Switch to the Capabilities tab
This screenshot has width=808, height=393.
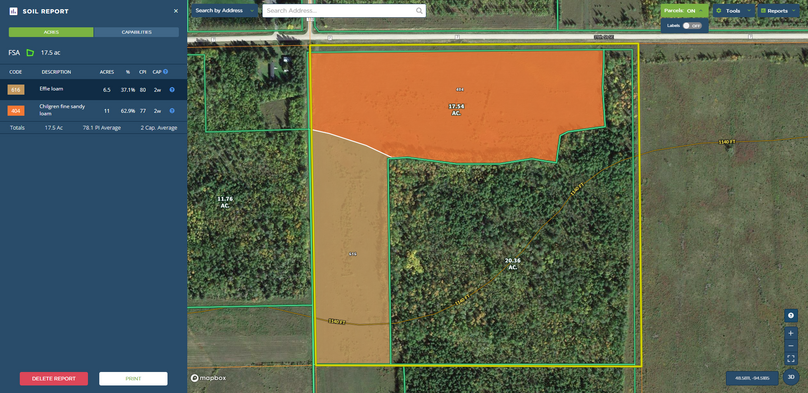tap(137, 32)
